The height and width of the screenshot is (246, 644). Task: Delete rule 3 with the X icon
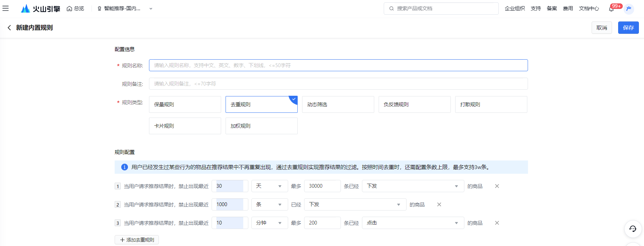tap(497, 223)
